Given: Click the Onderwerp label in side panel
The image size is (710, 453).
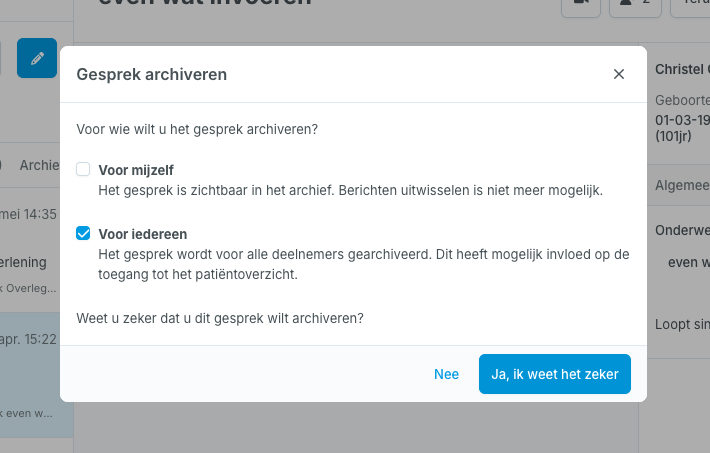Looking at the screenshot, I should pos(682,230).
